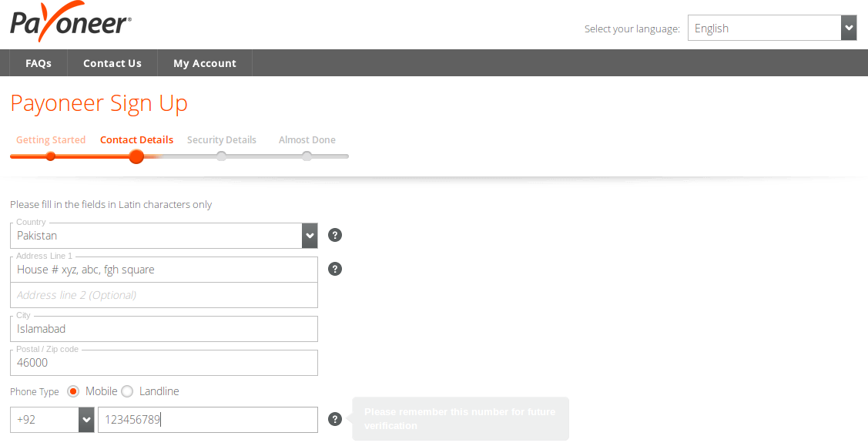The image size is (868, 446).
Task: Open My Account in navigation bar
Action: point(205,63)
